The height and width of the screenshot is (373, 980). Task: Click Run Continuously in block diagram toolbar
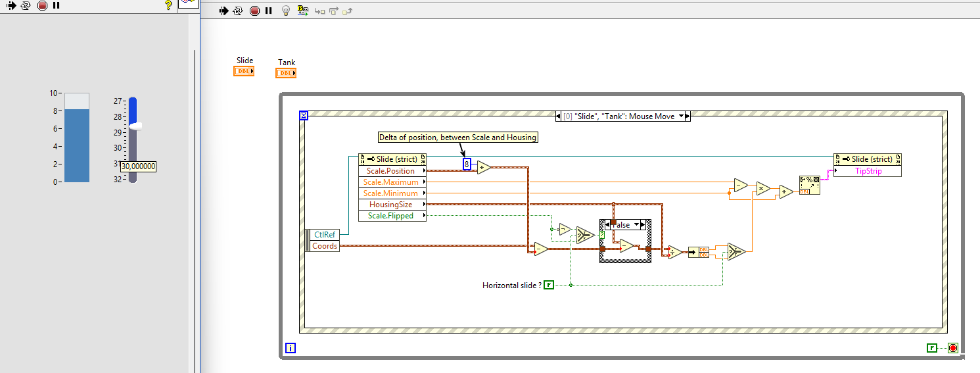click(x=238, y=11)
